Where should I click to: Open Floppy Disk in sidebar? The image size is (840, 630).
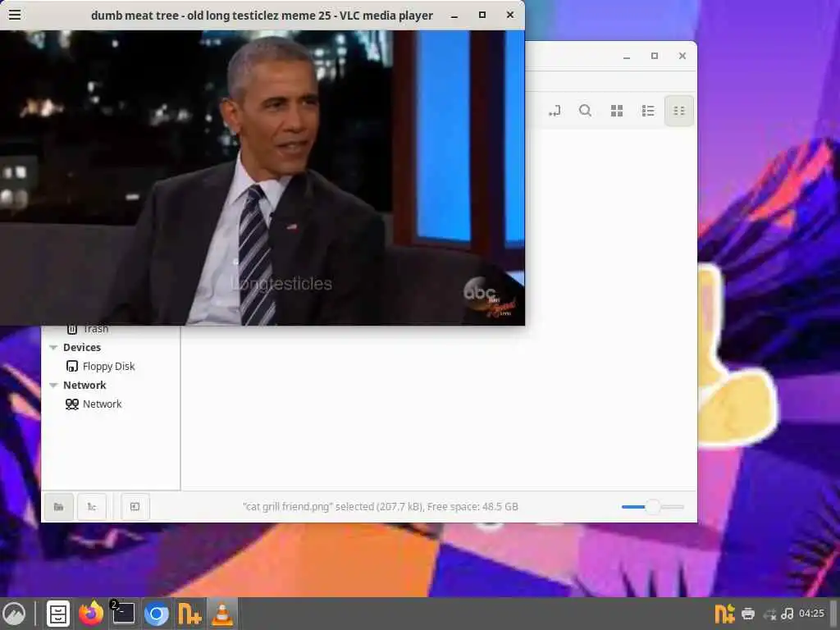(x=109, y=367)
